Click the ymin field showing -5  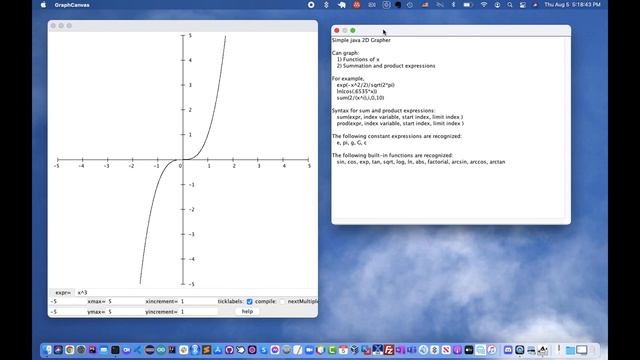(x=67, y=312)
